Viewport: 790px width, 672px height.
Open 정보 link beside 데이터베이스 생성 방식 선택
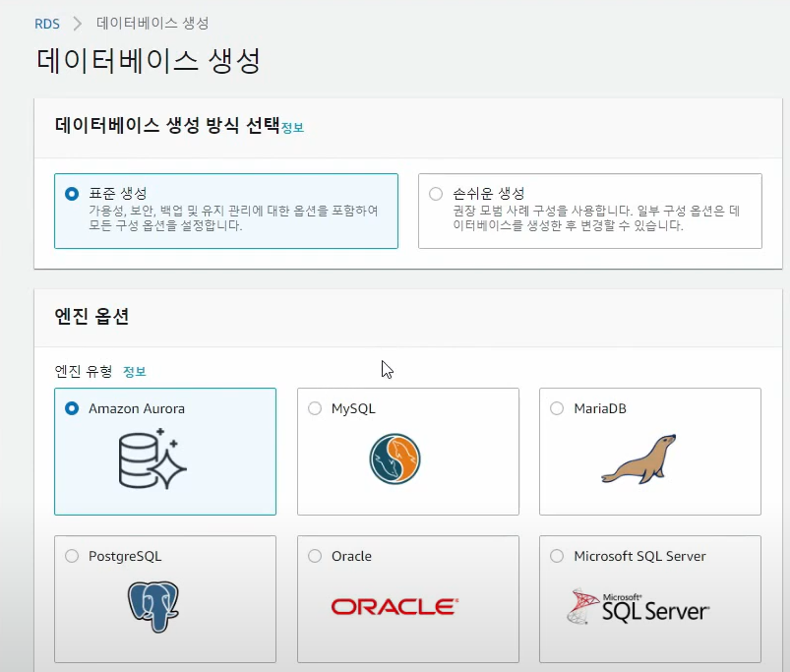point(293,128)
